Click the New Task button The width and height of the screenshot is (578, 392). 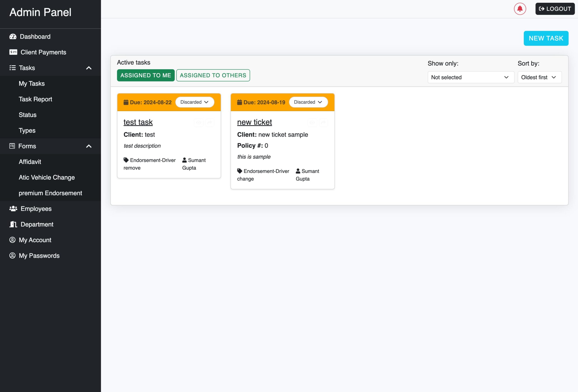[x=546, y=38]
